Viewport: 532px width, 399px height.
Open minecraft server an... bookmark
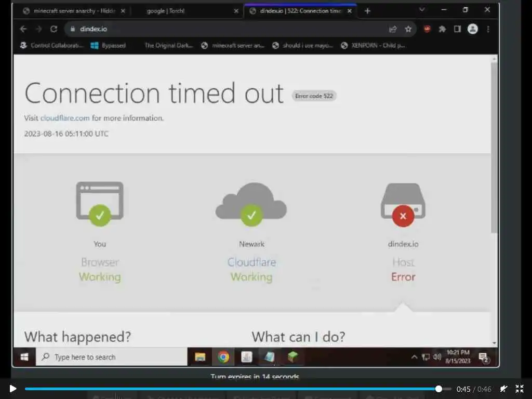232,45
